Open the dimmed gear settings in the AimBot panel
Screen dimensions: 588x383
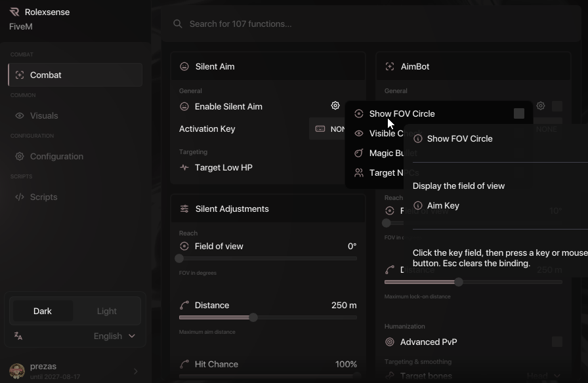pyautogui.click(x=540, y=106)
